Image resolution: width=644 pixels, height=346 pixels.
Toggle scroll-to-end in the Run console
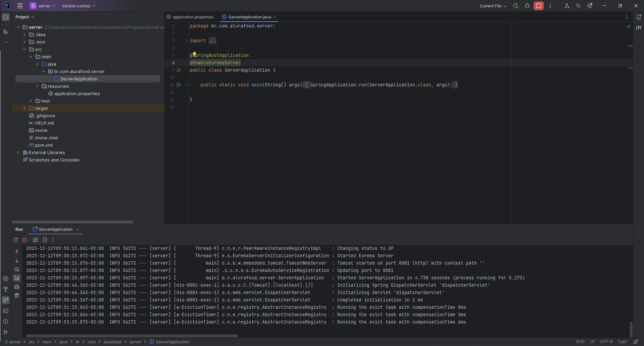click(17, 278)
